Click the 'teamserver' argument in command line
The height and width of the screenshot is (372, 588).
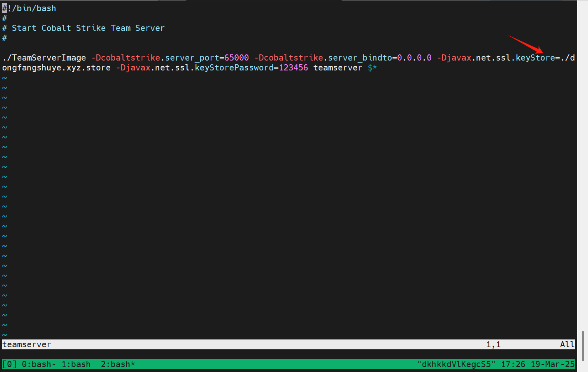point(338,68)
